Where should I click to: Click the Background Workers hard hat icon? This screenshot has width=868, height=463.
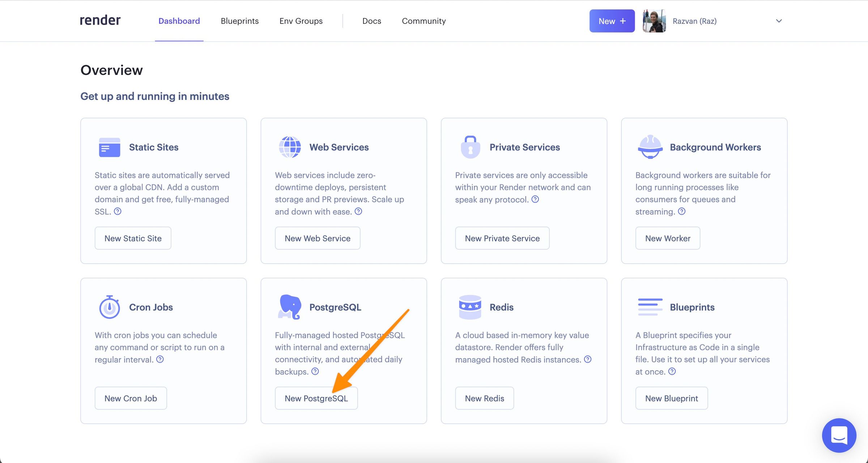coord(650,147)
